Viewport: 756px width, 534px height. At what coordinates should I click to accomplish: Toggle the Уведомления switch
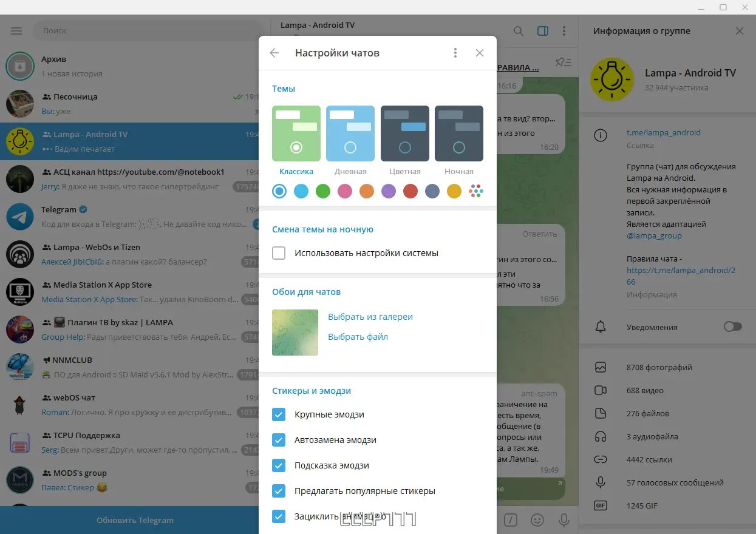click(733, 326)
